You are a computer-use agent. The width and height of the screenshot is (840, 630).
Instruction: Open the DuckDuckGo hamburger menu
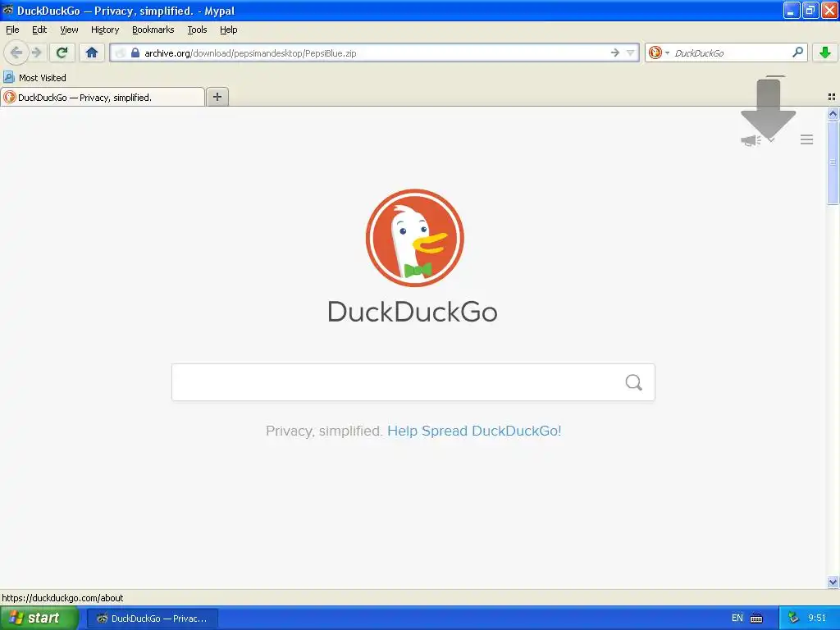point(807,139)
